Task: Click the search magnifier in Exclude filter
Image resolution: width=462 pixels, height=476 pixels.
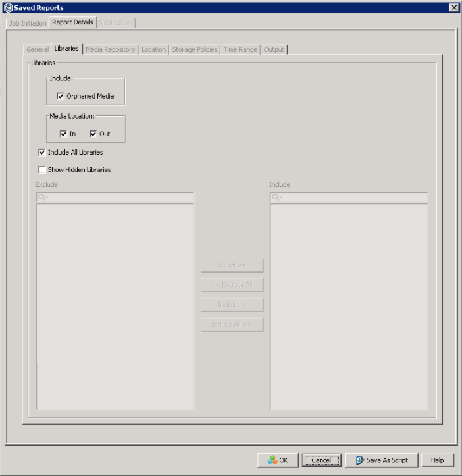Action: pyautogui.click(x=43, y=198)
